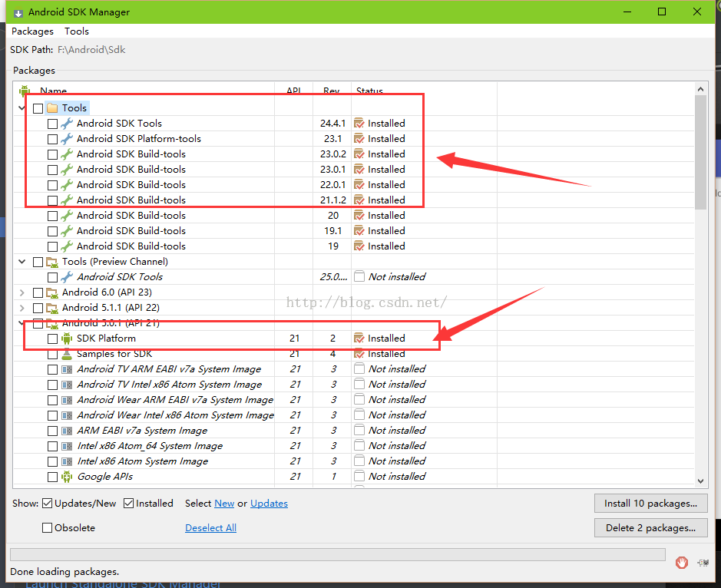Click the Google APIs android icon

(x=67, y=477)
